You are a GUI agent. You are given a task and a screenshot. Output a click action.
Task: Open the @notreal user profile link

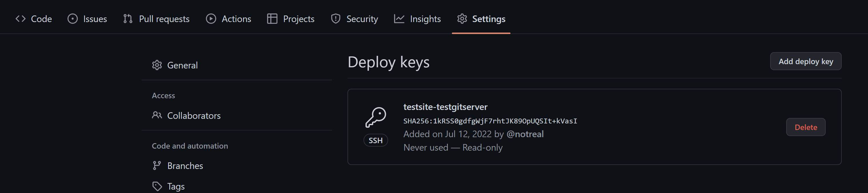click(x=525, y=134)
